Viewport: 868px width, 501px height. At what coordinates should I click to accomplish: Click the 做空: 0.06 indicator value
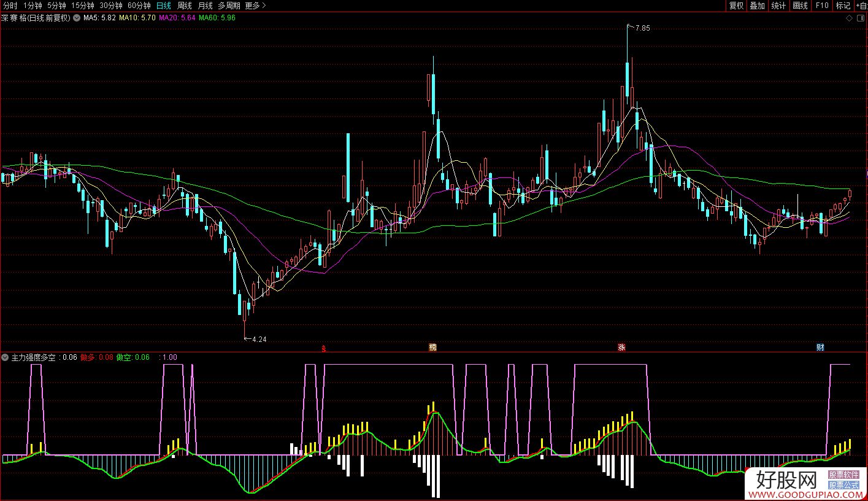(133, 357)
